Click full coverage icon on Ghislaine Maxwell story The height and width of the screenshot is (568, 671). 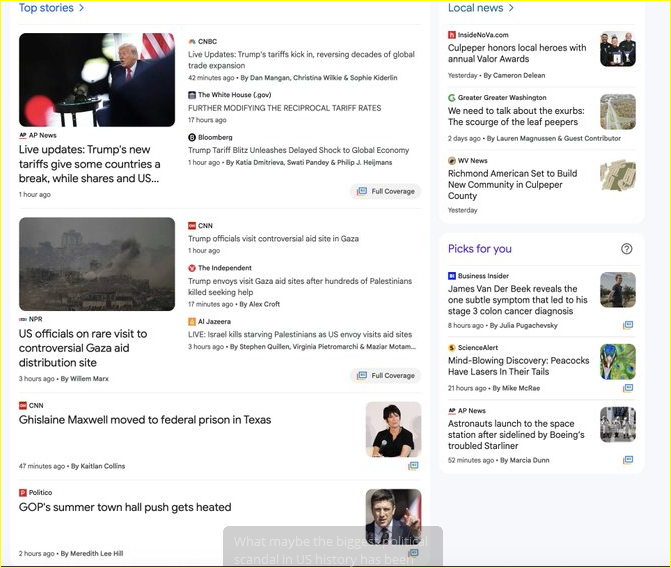(413, 466)
